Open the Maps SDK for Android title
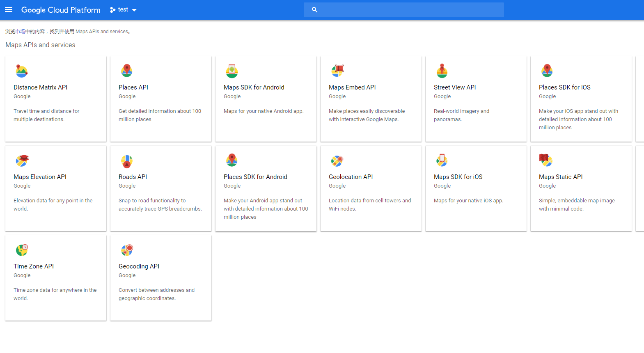The height and width of the screenshot is (353, 644). [254, 87]
